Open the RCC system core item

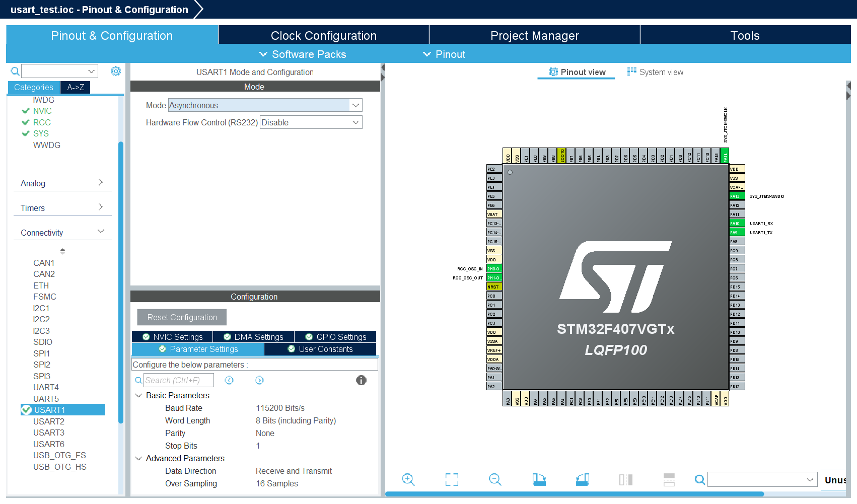click(x=42, y=122)
